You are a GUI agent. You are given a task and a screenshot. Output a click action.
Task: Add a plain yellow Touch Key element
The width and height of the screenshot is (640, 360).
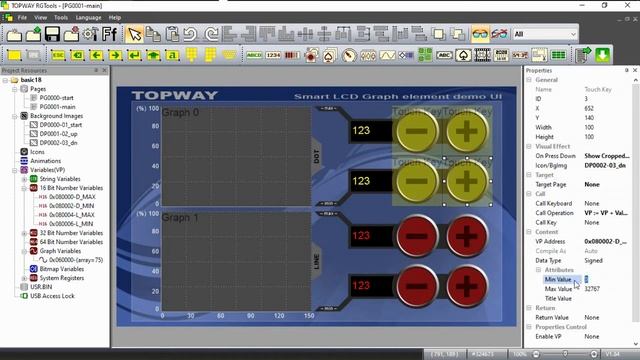[14, 55]
